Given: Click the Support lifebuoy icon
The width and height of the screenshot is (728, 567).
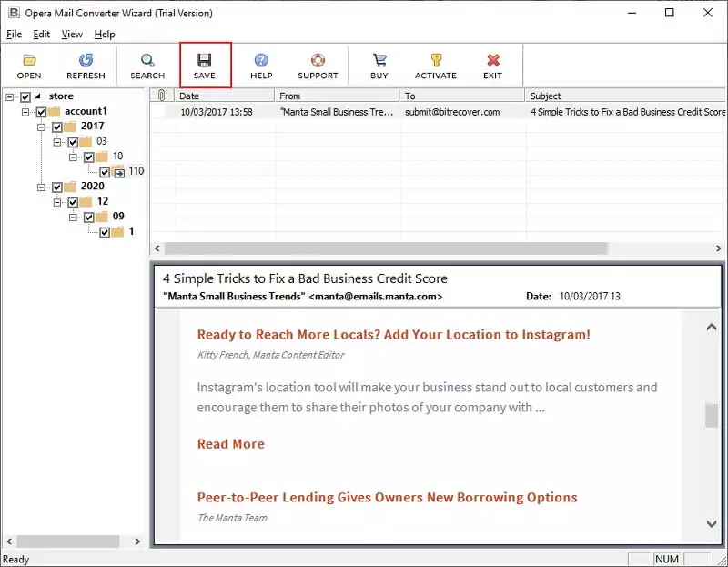Looking at the screenshot, I should (318, 66).
